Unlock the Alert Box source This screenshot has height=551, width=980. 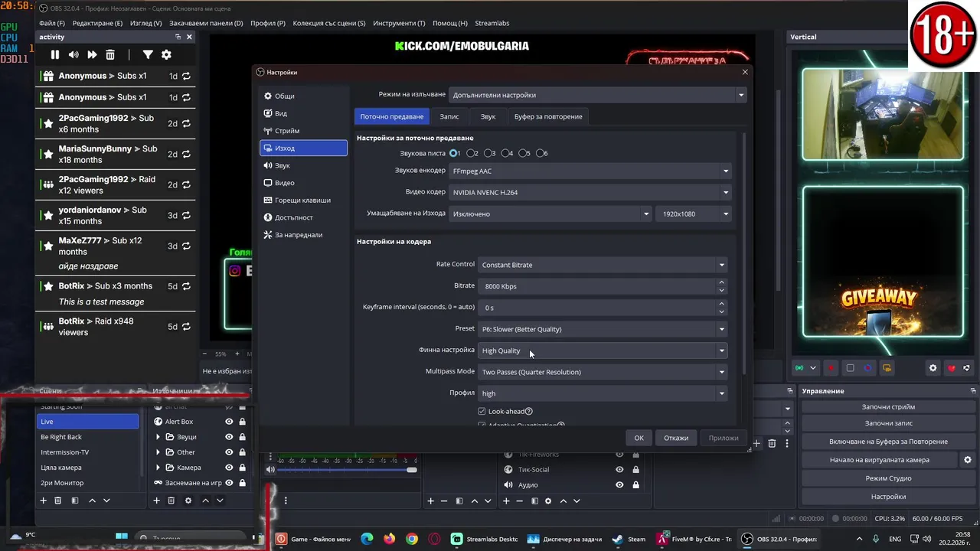243,422
